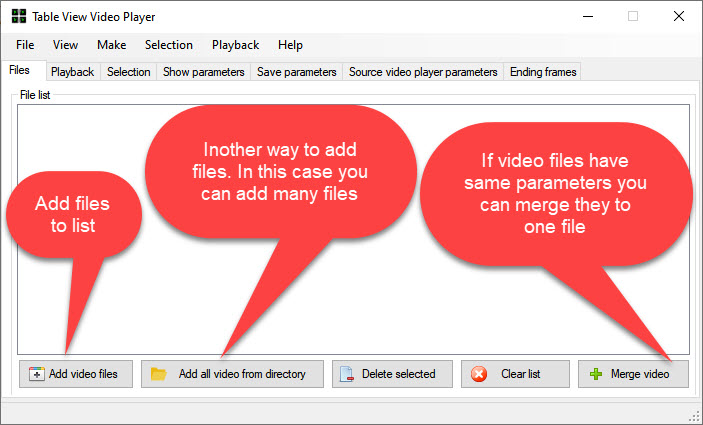Open the Make menu
Image resolution: width=703 pixels, height=425 pixels.
[112, 45]
